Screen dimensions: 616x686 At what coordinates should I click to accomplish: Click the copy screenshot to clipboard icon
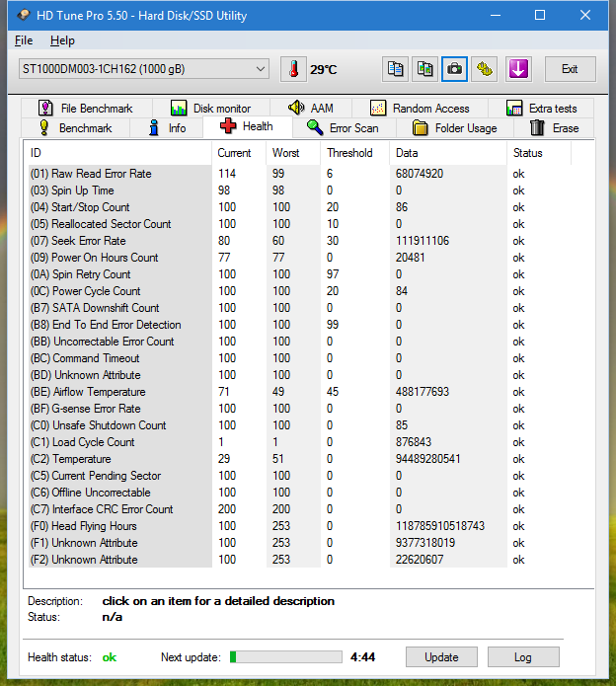coord(424,69)
